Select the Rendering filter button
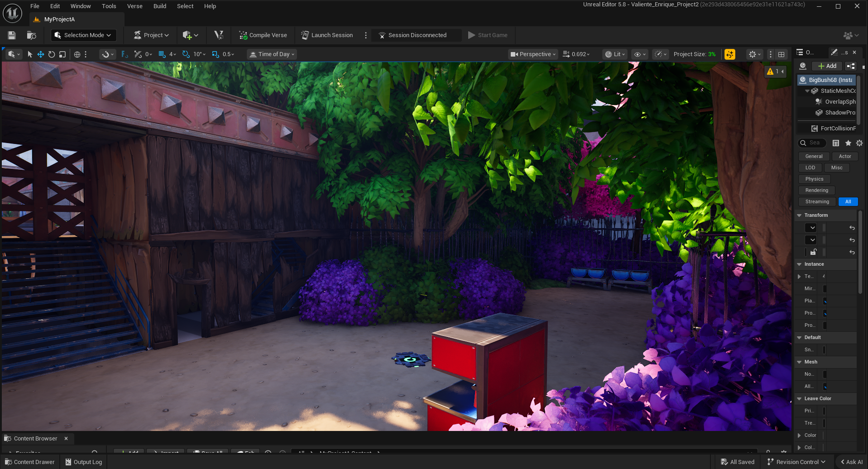Viewport: 868px width, 469px height. click(x=816, y=191)
